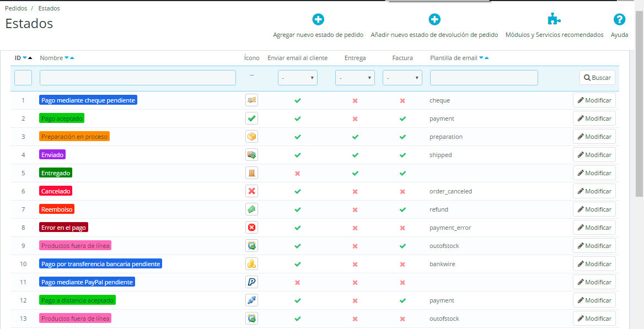Toggle Entrega status for Preparación en proceso
The image size is (644, 329).
[355, 137]
